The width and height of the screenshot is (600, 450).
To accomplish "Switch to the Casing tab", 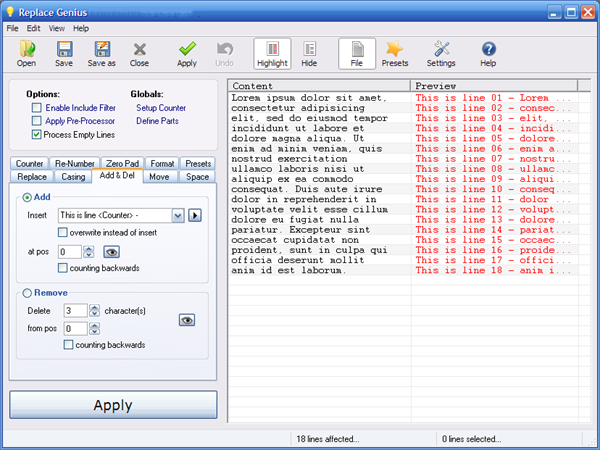I will [x=73, y=176].
